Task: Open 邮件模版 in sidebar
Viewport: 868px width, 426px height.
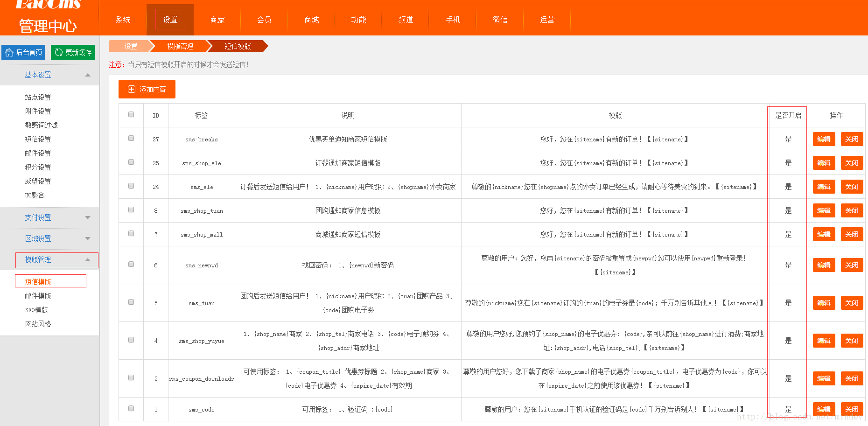Action: tap(38, 296)
